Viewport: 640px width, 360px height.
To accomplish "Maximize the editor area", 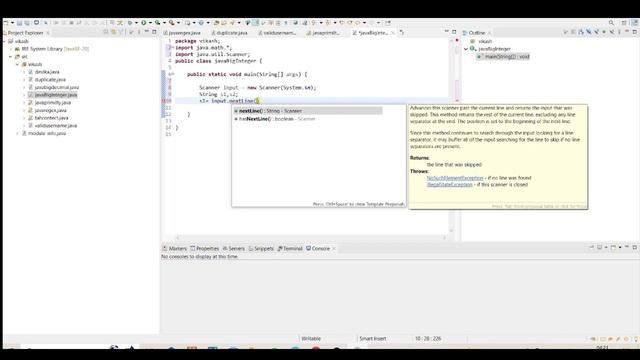I will pyautogui.click(x=454, y=31).
